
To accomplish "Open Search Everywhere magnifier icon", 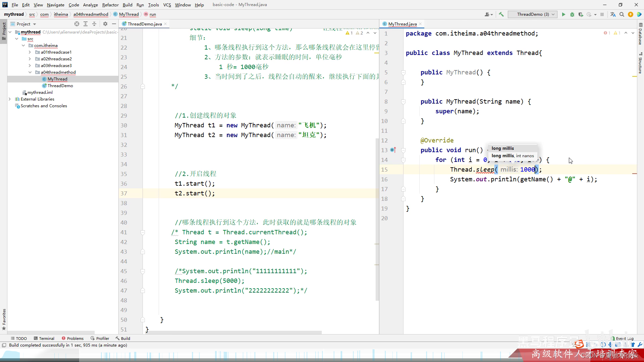I will tap(622, 14).
